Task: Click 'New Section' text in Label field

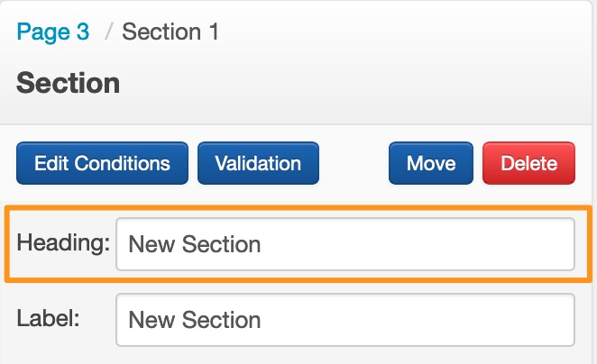Action: click(194, 319)
